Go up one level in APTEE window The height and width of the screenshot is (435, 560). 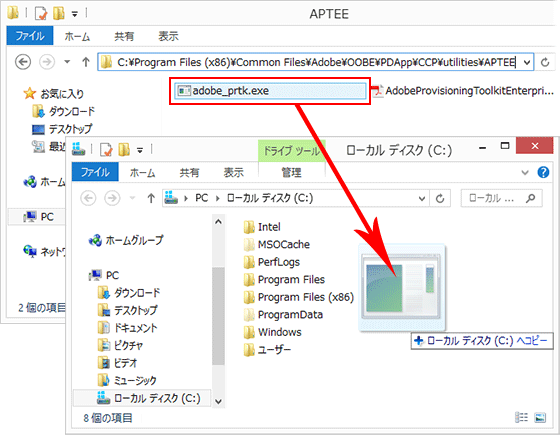(x=86, y=62)
